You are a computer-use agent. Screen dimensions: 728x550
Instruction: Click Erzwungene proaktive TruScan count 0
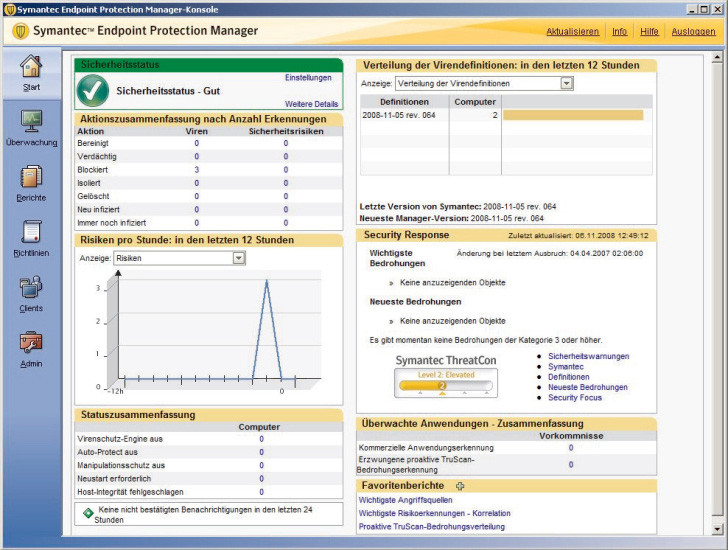[571, 464]
